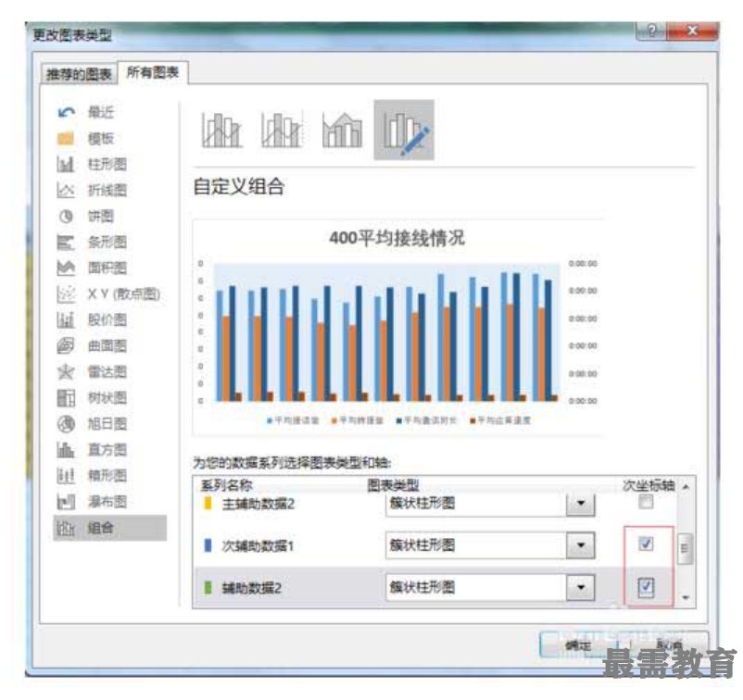Viewport: 743px width, 700px height.
Task: Uncheck secondary axis for 次辅助数据1
Action: click(646, 544)
